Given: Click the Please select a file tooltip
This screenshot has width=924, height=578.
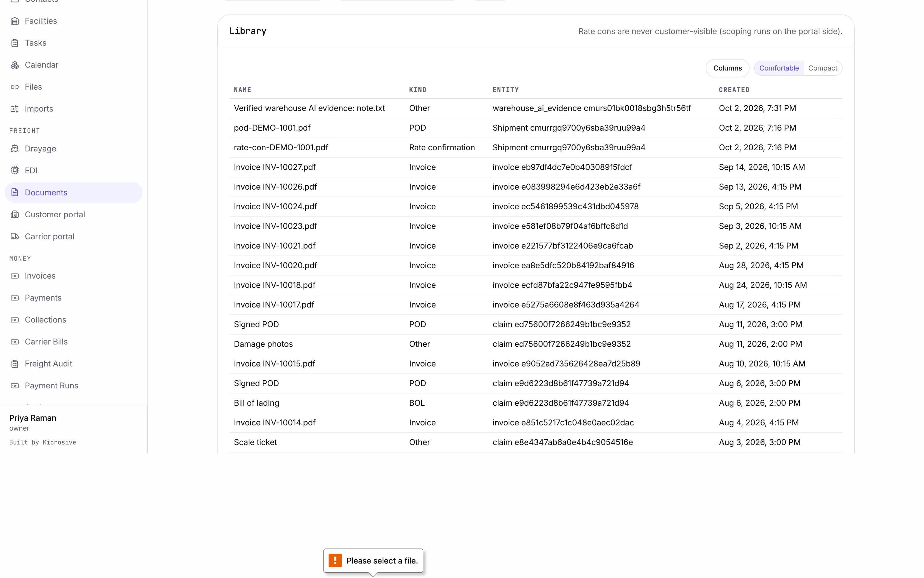Looking at the screenshot, I should pos(373,561).
